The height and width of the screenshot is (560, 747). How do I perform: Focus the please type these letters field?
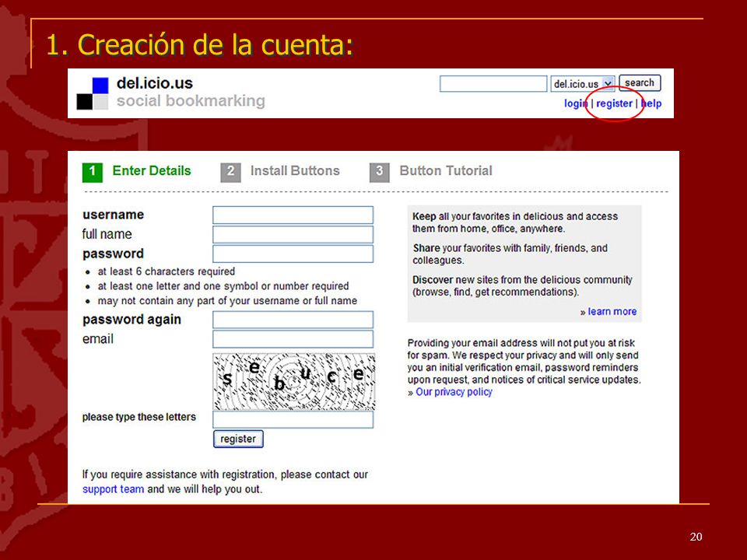(293, 419)
